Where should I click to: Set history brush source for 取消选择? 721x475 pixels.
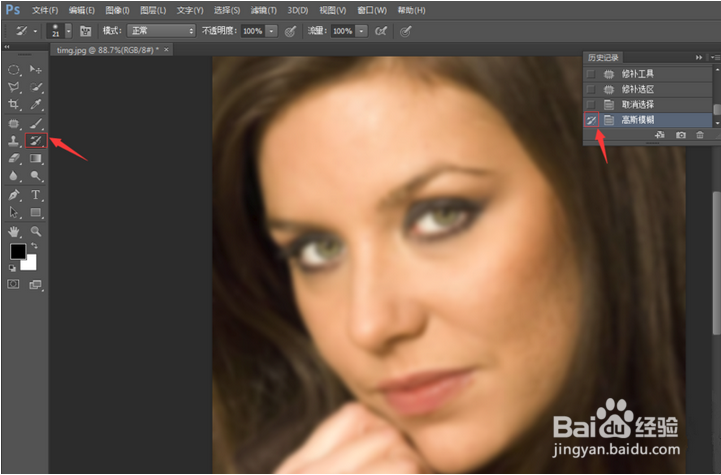coord(591,105)
